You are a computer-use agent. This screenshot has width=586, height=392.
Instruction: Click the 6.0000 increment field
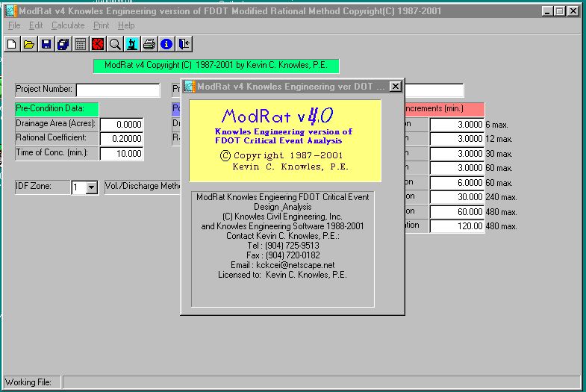[457, 183]
